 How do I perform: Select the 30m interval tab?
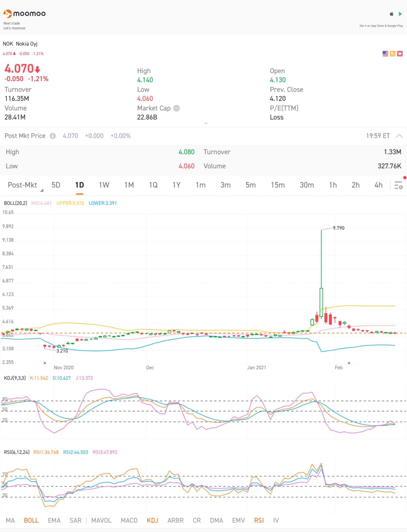point(307,185)
